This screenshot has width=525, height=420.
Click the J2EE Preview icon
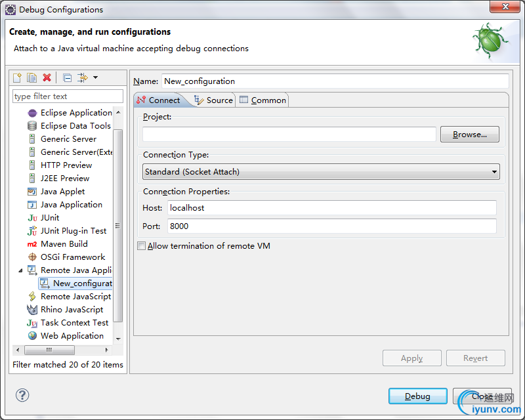click(32, 178)
